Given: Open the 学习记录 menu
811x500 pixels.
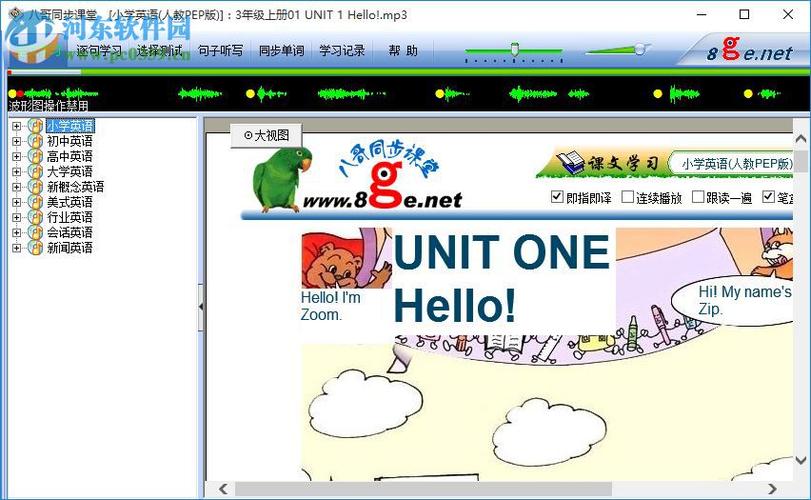Looking at the screenshot, I should coord(342,51).
